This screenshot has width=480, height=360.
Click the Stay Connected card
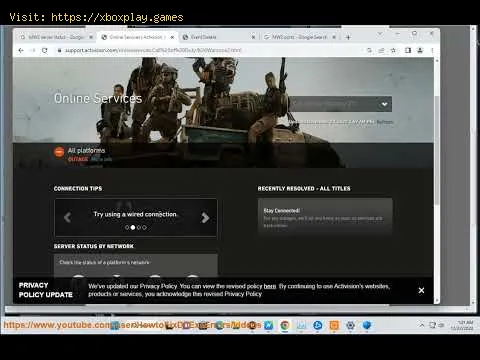click(325, 217)
